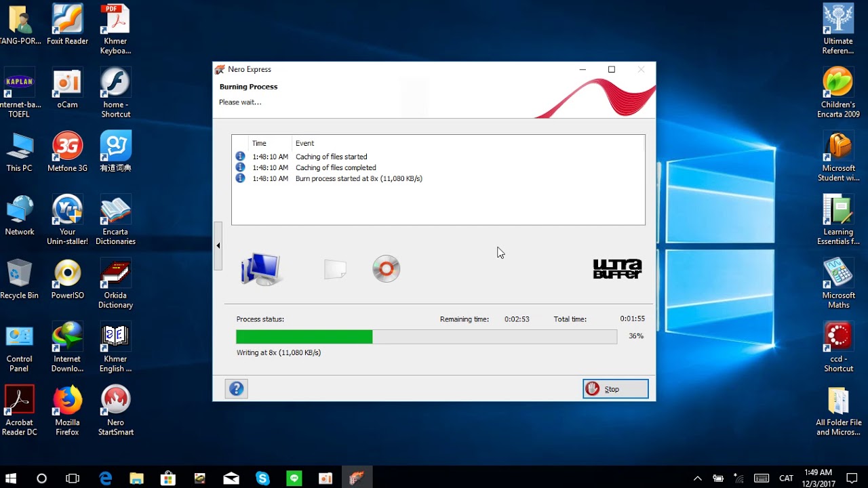Launch oCam desktop shortcut
The height and width of the screenshot is (488, 868).
coord(67,88)
